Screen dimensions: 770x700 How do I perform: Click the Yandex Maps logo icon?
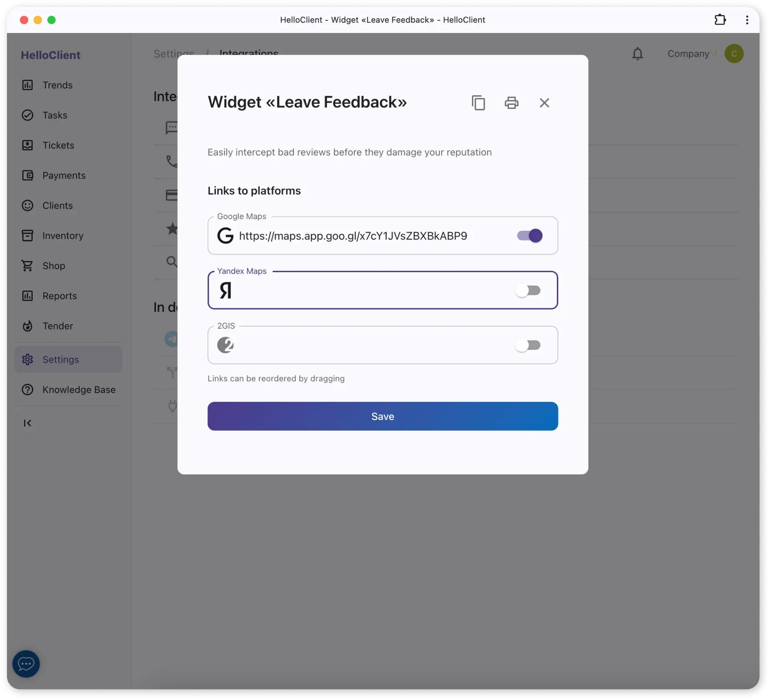click(x=225, y=290)
